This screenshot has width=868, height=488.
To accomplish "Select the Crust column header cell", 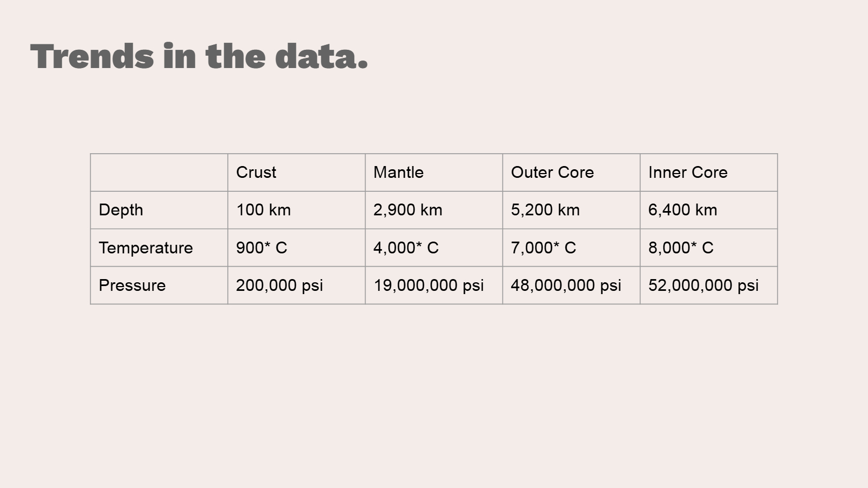I will click(296, 172).
